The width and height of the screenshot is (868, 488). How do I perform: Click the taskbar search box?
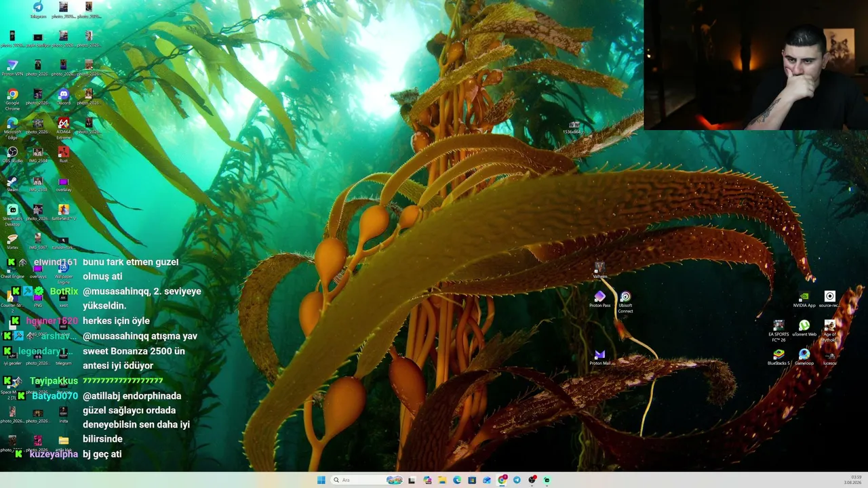(367, 480)
